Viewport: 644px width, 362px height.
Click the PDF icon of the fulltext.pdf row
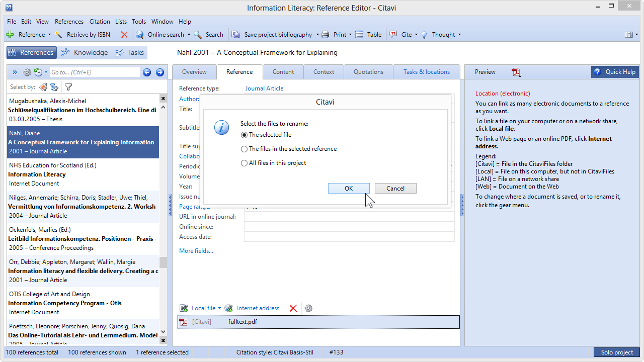[x=184, y=322]
